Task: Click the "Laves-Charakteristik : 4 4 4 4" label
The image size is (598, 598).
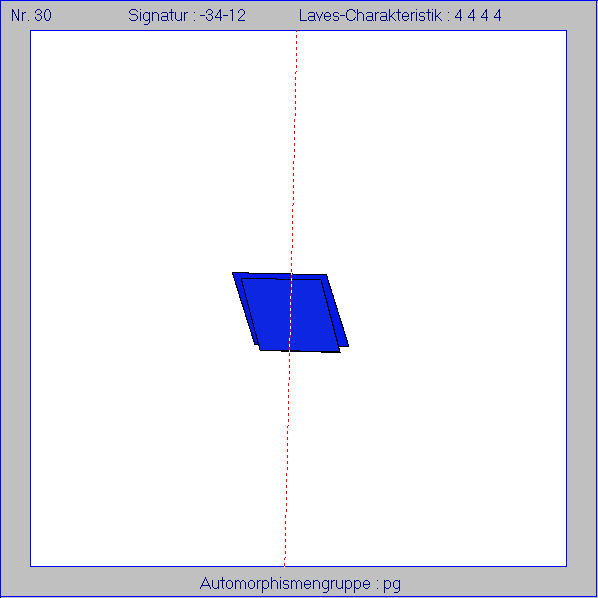Action: (400, 16)
